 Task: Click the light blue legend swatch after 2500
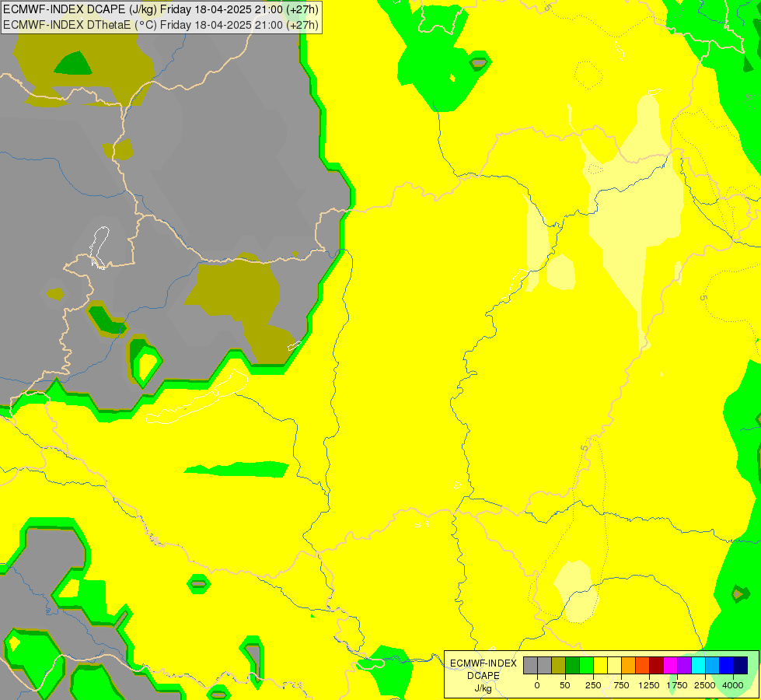click(x=713, y=665)
